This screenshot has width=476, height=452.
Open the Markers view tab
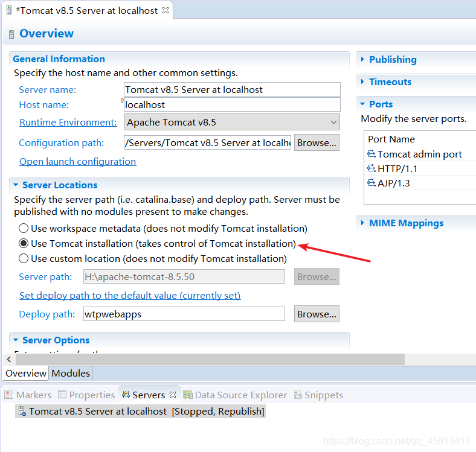(x=28, y=395)
